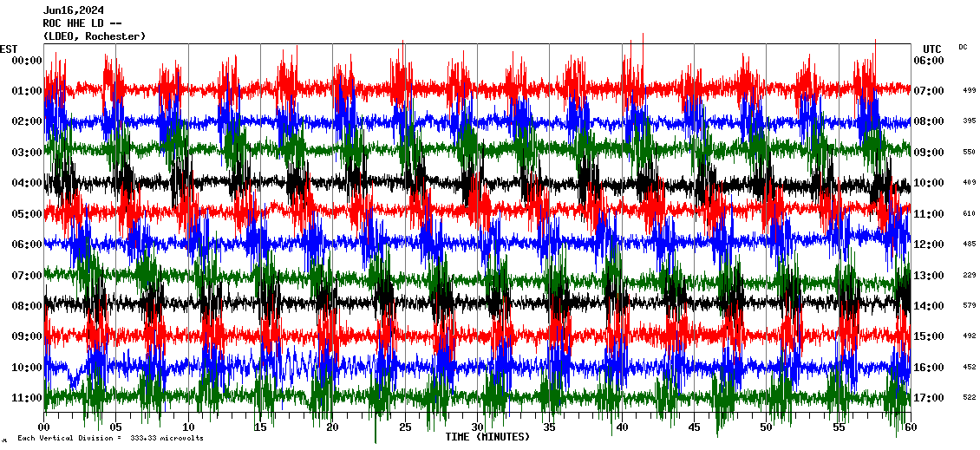Click the (LDEO, Rochester) network label
The height and width of the screenshot is (450, 980).
click(x=95, y=36)
